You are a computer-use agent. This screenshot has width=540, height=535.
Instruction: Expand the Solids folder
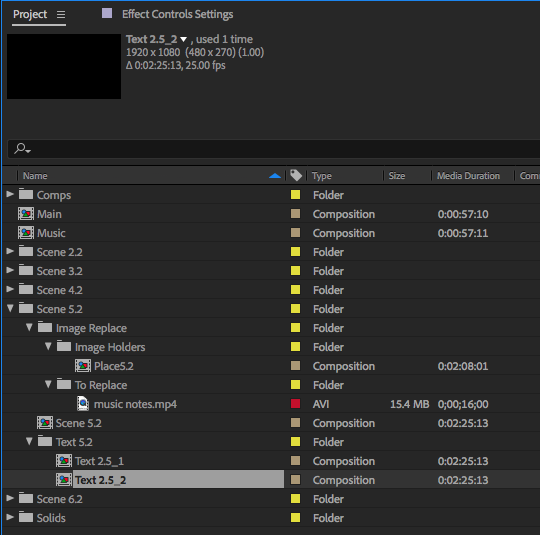point(10,517)
